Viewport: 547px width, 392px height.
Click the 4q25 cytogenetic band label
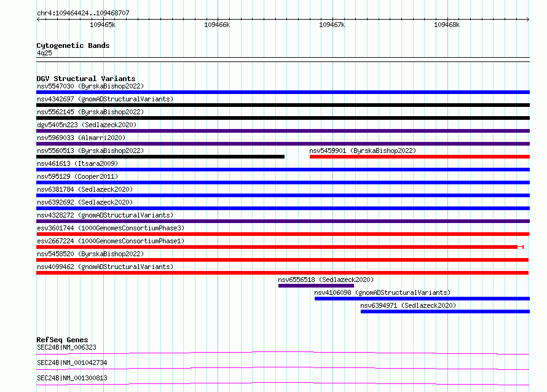(44, 53)
